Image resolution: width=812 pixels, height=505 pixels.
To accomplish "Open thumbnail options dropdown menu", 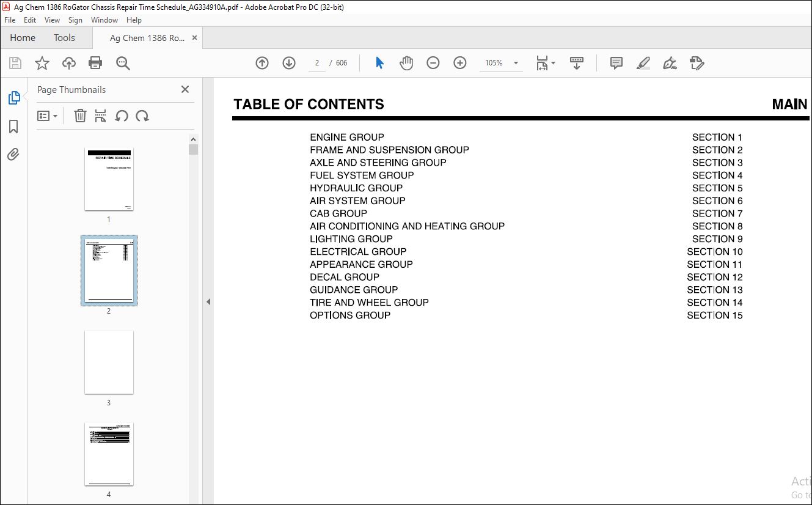I will pos(47,116).
